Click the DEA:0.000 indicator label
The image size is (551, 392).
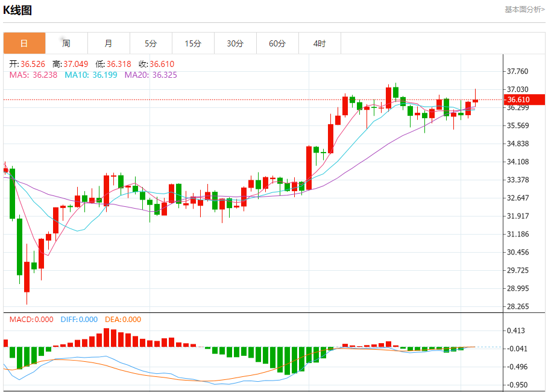click(123, 319)
